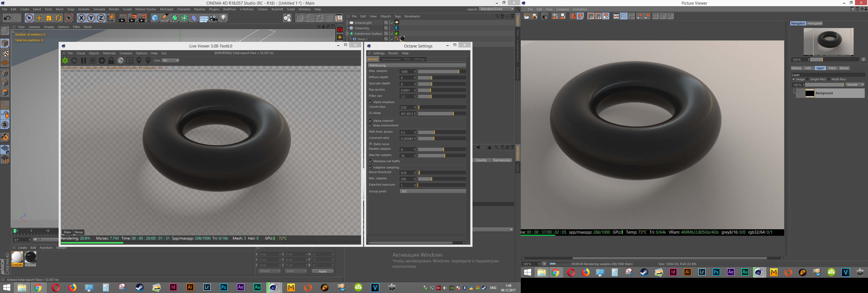The width and height of the screenshot is (868, 293).
Task: Switch to the Cameralmager tab
Action: (x=391, y=59)
